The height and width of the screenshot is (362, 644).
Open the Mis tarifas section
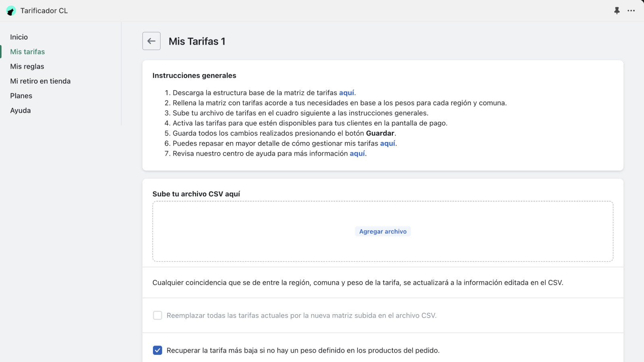[x=27, y=51]
